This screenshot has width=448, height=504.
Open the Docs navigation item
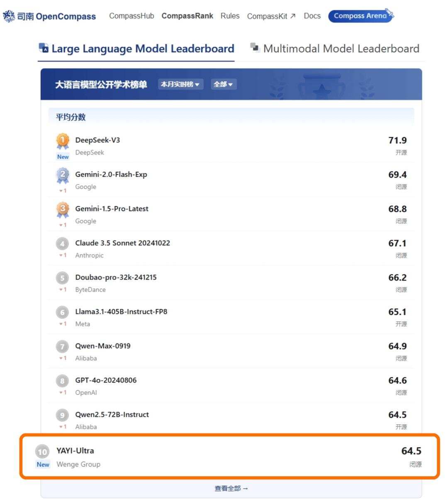click(312, 16)
